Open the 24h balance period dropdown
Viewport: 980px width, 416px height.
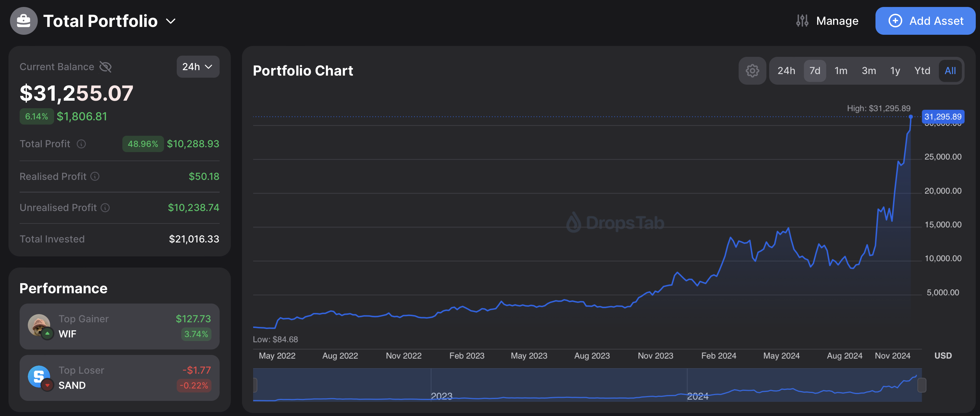pyautogui.click(x=198, y=67)
